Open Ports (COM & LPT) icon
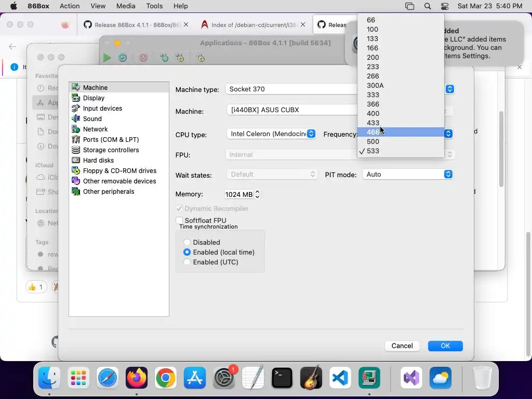Viewport: 532px width, 399px height. (76, 140)
